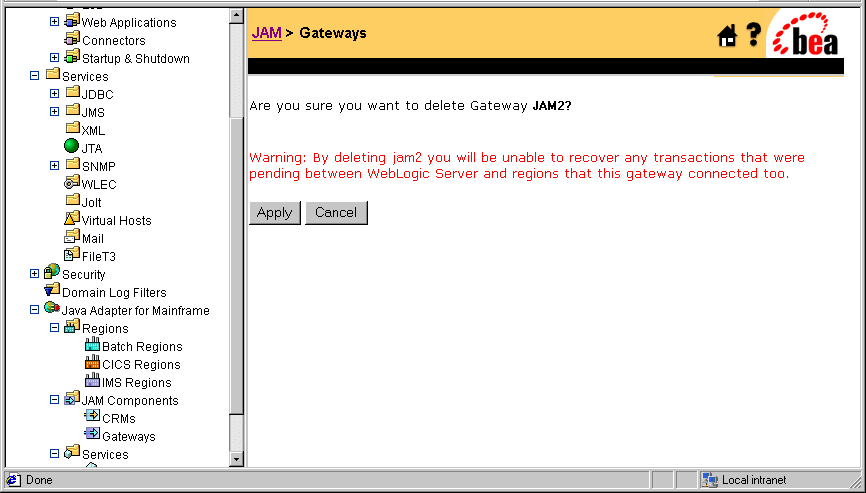866x493 pixels.
Task: Click the Mail folder icon
Action: point(72,236)
